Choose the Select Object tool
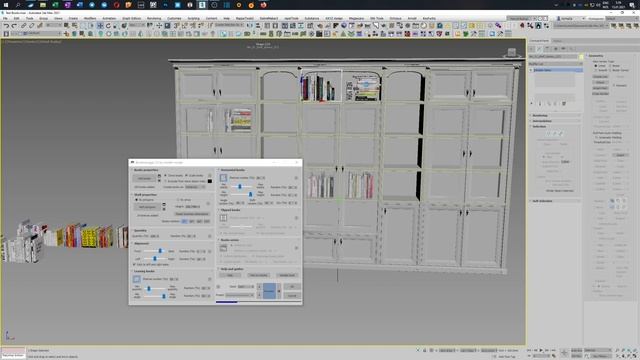 pos(66,26)
